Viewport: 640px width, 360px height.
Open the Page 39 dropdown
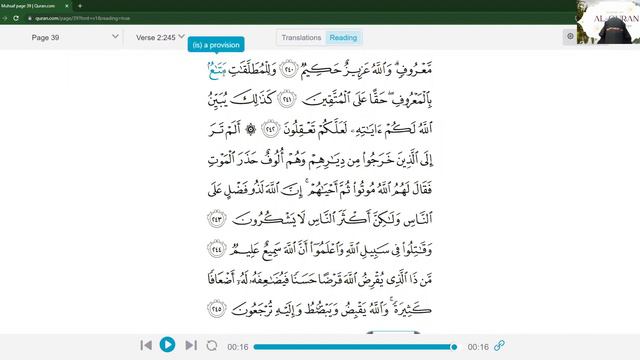[x=75, y=38]
